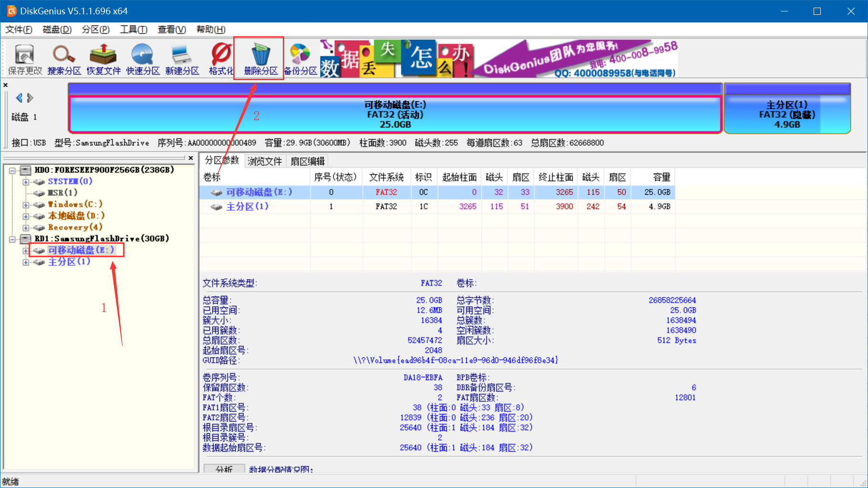Click the 容量 column header
Image resolution: width=868 pixels, height=488 pixels.
(x=653, y=177)
